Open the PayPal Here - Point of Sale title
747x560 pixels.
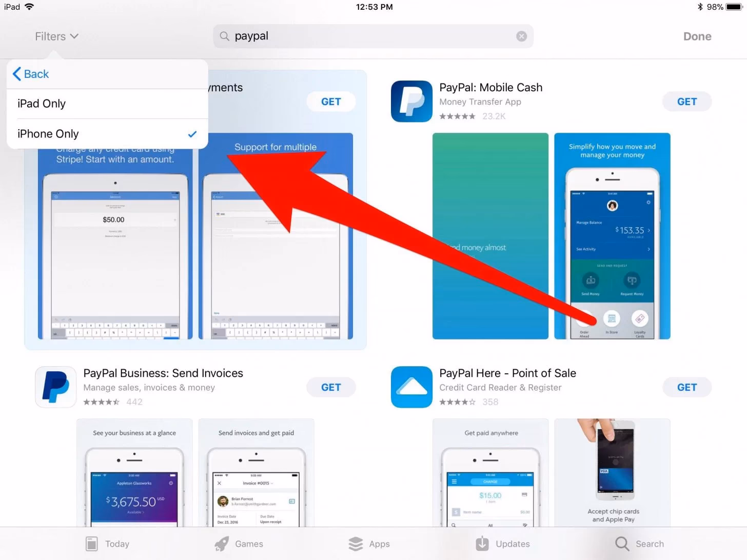pyautogui.click(x=507, y=373)
